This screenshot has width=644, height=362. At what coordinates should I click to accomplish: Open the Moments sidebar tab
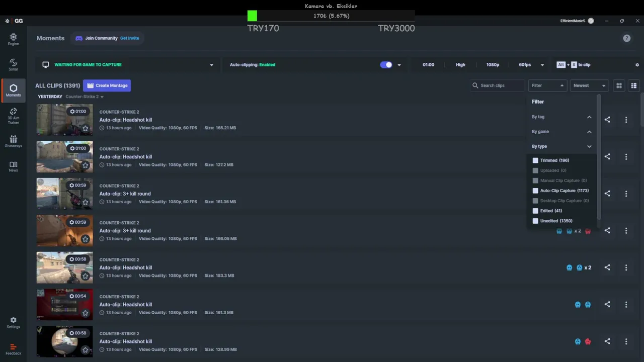pyautogui.click(x=13, y=90)
